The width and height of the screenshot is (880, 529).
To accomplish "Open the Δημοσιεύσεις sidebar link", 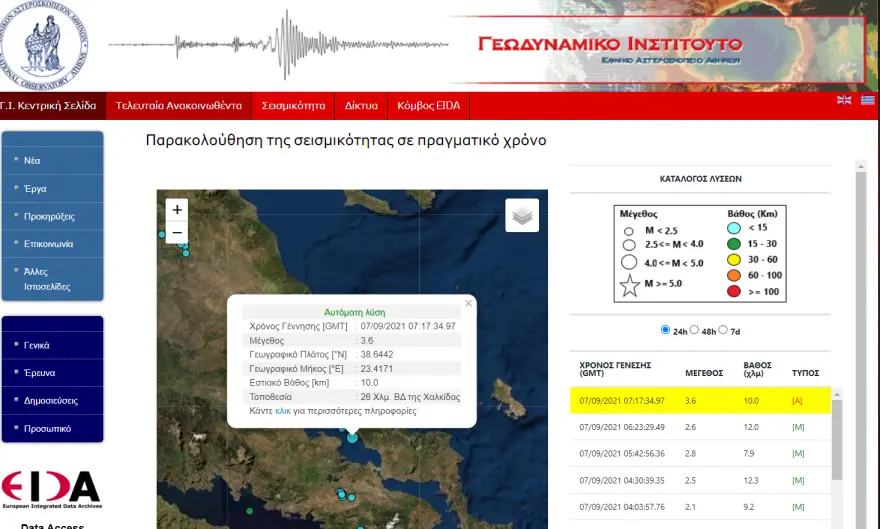I will [51, 400].
